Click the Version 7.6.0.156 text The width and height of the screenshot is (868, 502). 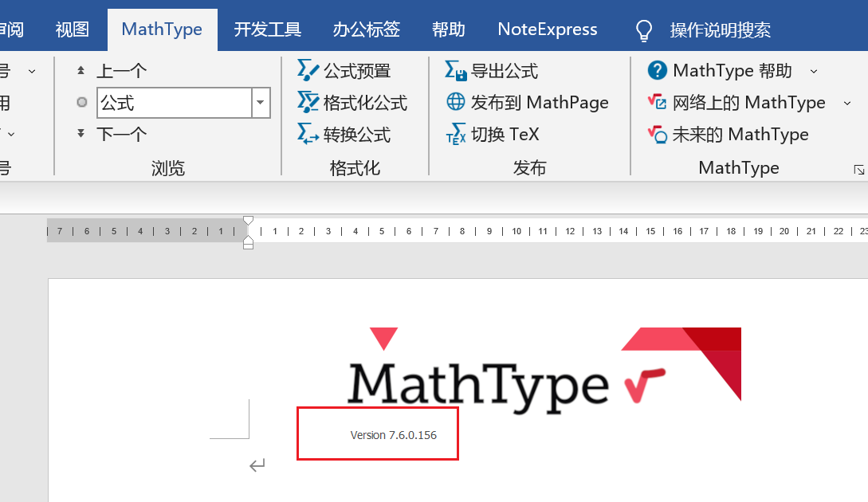pyautogui.click(x=394, y=435)
